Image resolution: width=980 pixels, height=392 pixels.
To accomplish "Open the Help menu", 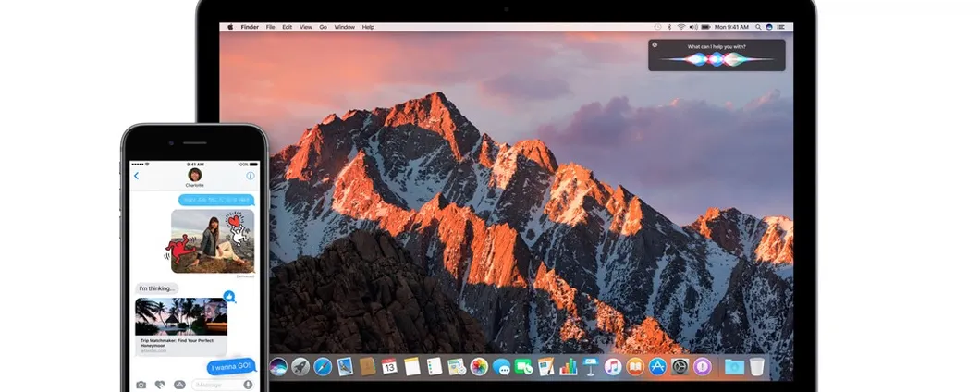I will 368,27.
